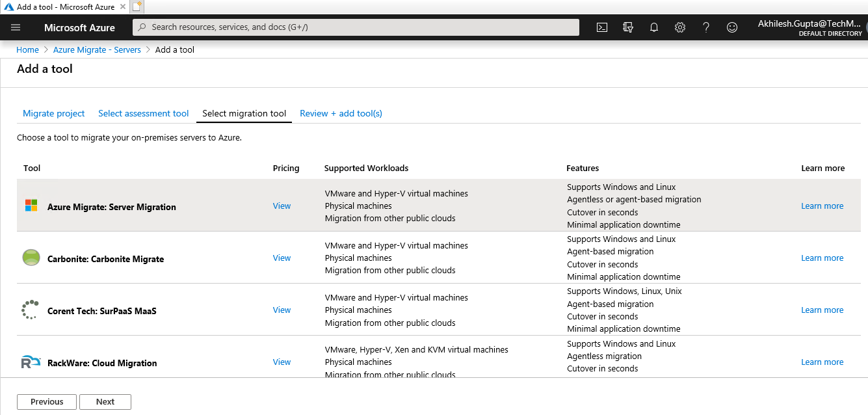Click the Next button
Viewport: 868px width, 415px height.
105,401
